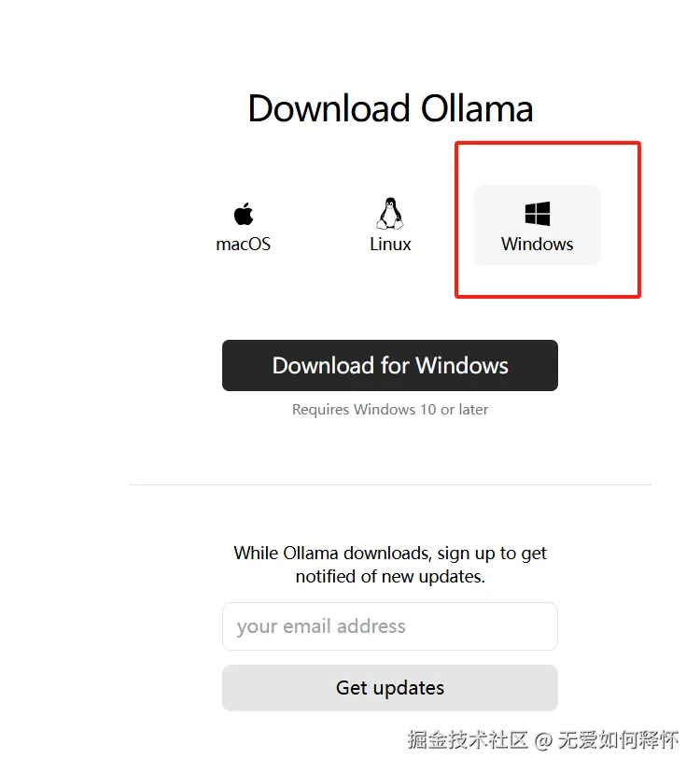The width and height of the screenshot is (700, 772).
Task: Choose the highlighted Windows platform tile
Action: coord(537,226)
